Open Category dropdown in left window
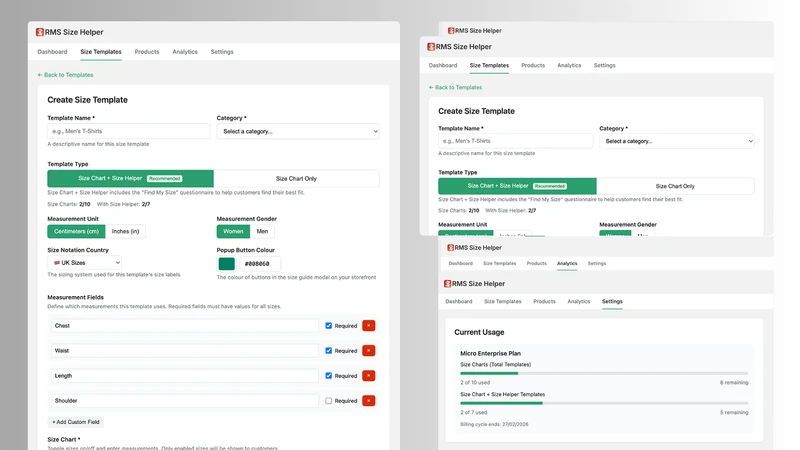 point(298,131)
